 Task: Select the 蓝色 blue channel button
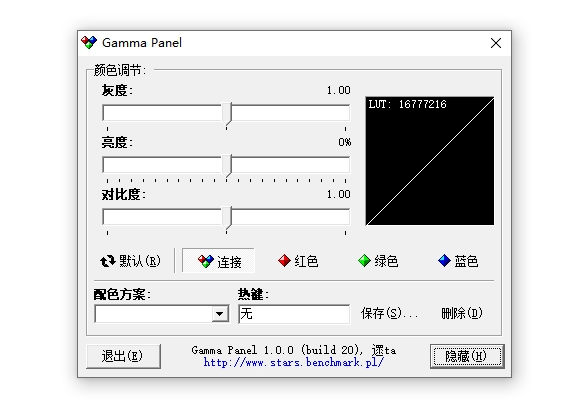(458, 261)
